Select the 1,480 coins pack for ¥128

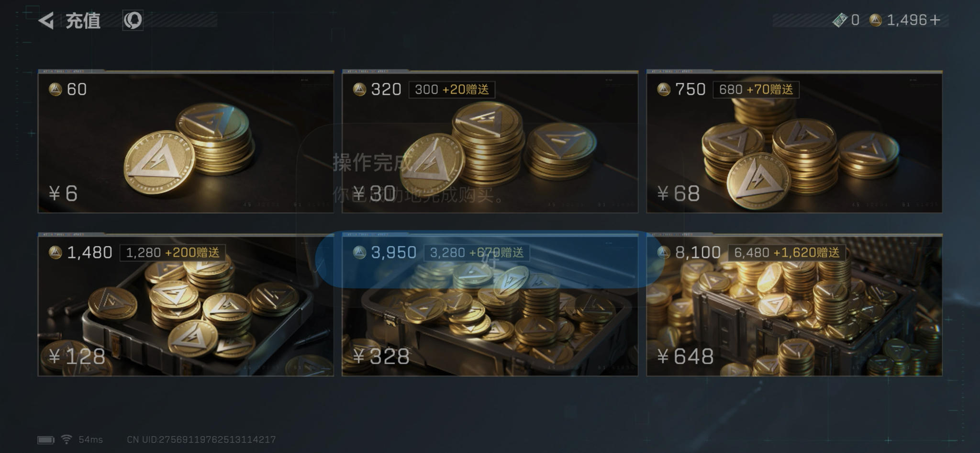[186, 305]
